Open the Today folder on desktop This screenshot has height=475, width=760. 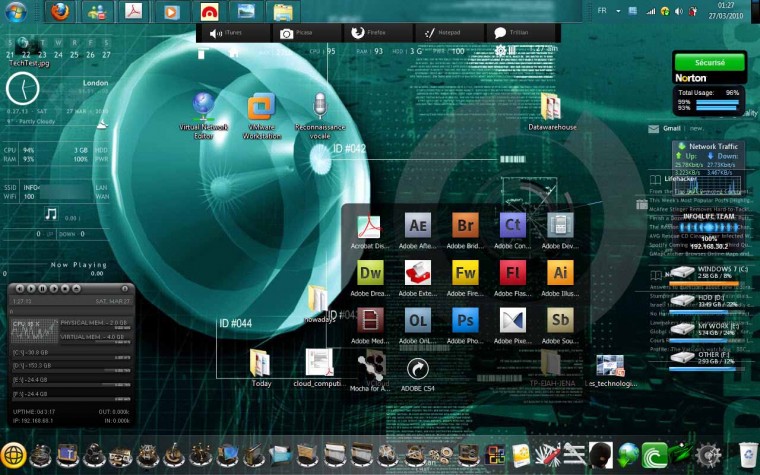260,362
